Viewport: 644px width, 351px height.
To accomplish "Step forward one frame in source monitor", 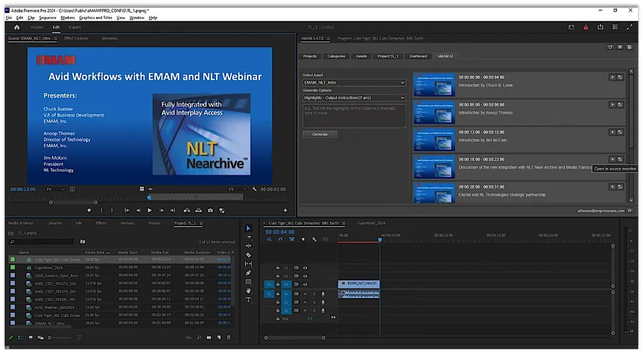I will (162, 211).
